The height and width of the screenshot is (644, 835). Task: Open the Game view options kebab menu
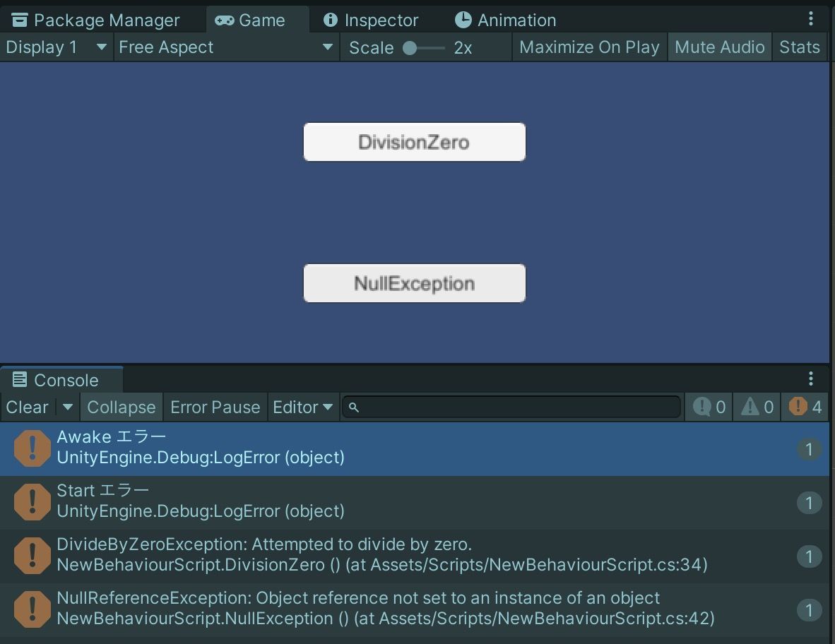click(x=810, y=19)
